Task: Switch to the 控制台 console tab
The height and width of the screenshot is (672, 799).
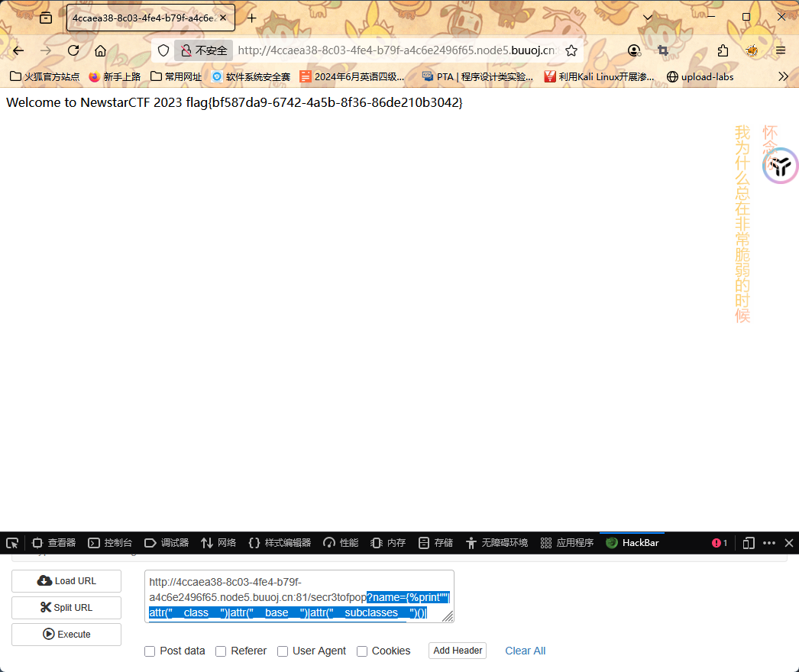Action: tap(110, 543)
